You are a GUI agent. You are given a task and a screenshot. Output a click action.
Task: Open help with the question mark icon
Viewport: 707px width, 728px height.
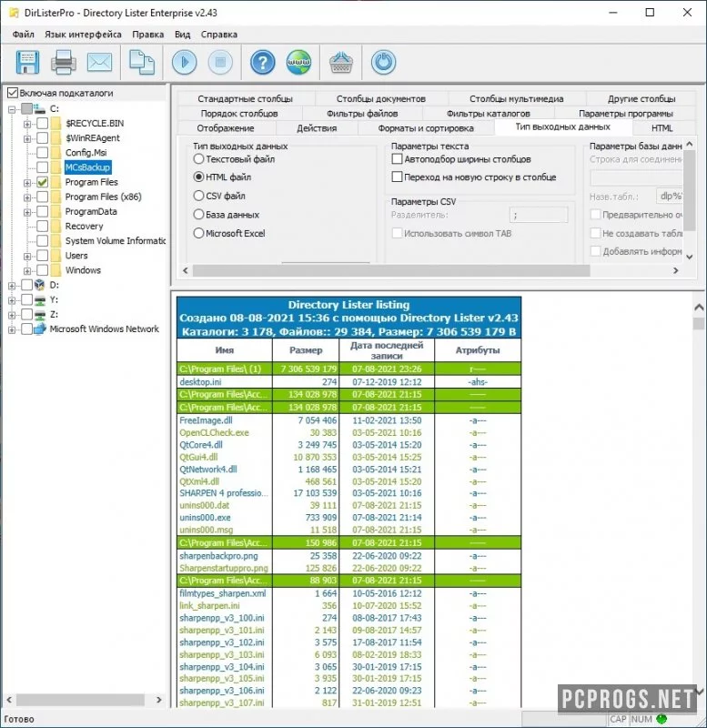point(263,62)
